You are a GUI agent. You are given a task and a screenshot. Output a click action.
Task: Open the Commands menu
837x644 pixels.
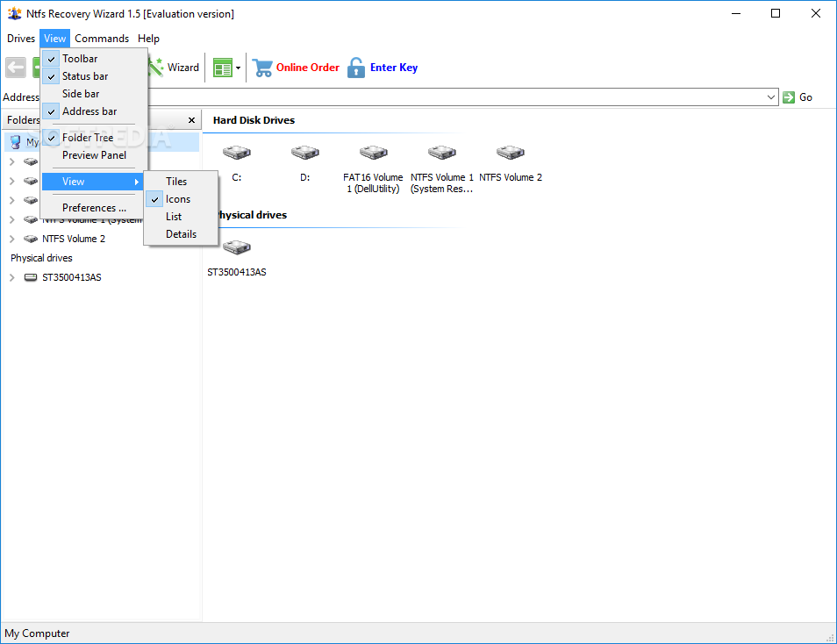pos(102,39)
